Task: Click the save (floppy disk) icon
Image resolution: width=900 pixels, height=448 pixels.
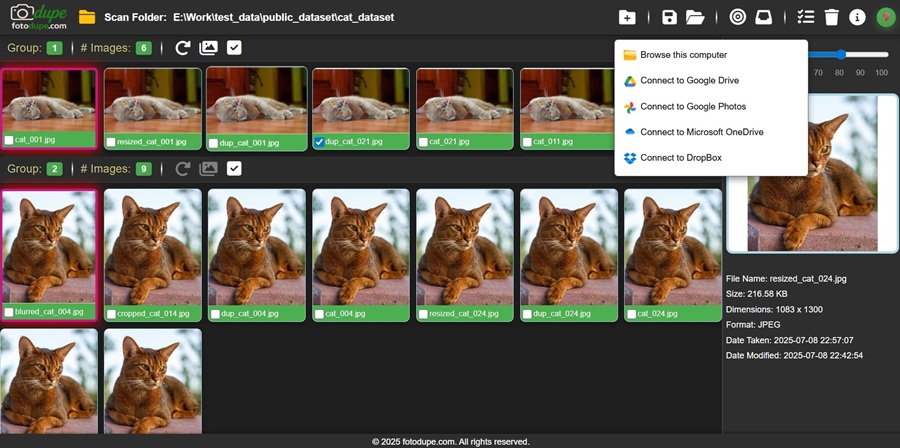Action: pos(669,17)
